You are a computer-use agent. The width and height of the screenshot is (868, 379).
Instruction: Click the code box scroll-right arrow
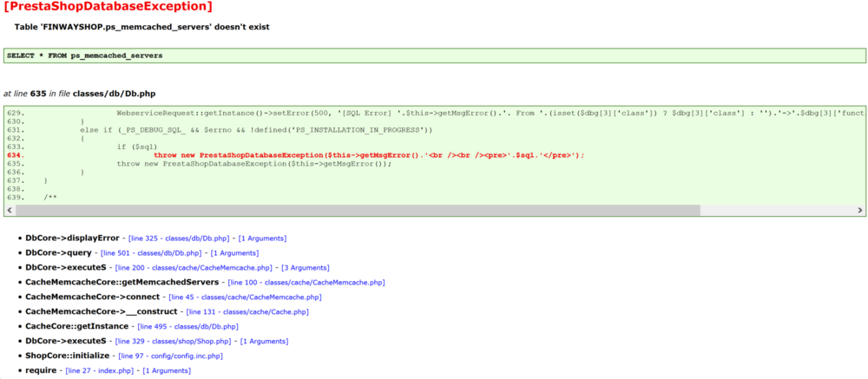point(859,210)
